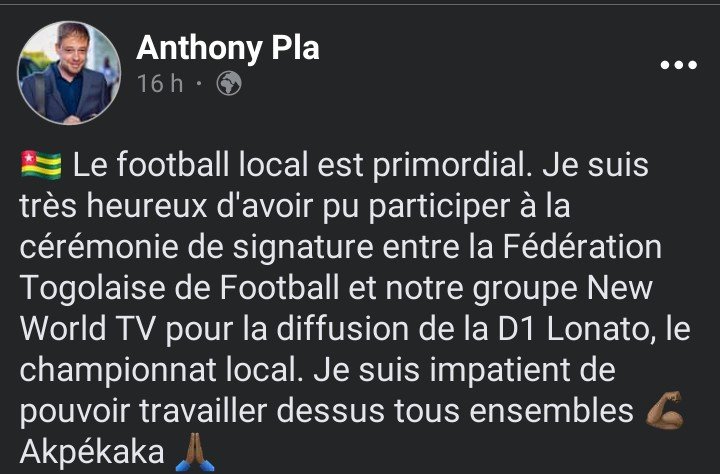Image resolution: width=720 pixels, height=474 pixels.
Task: Open the Anthony Pla profile name link
Action: (x=227, y=47)
